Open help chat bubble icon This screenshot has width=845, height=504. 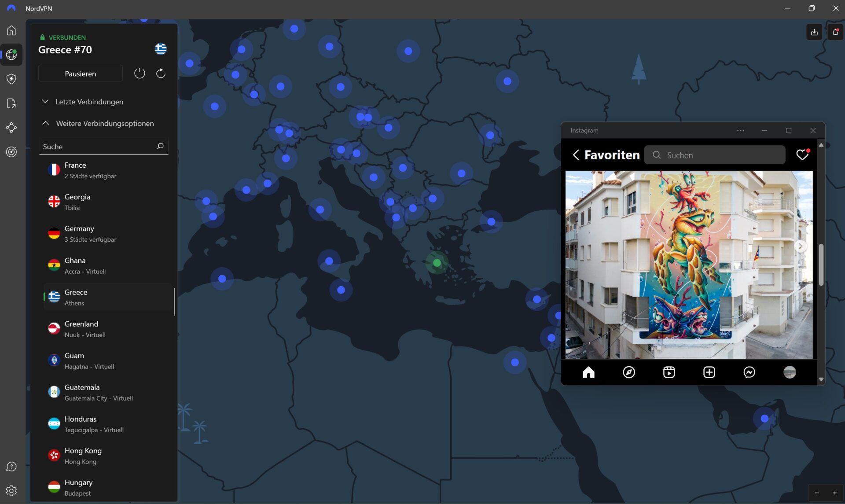[x=11, y=467]
